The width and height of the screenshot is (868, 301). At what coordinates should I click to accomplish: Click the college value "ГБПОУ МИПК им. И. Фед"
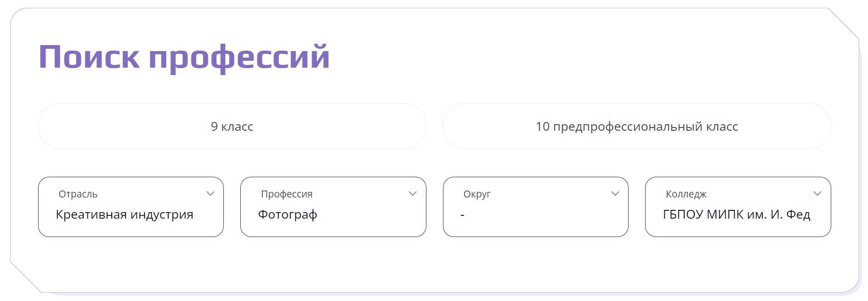[x=736, y=214]
